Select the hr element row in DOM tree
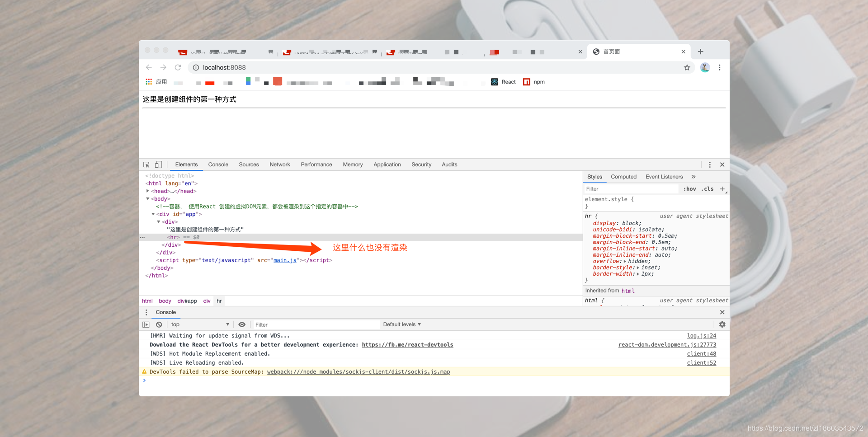Screen dimensions: 868x437 pyautogui.click(x=361, y=237)
